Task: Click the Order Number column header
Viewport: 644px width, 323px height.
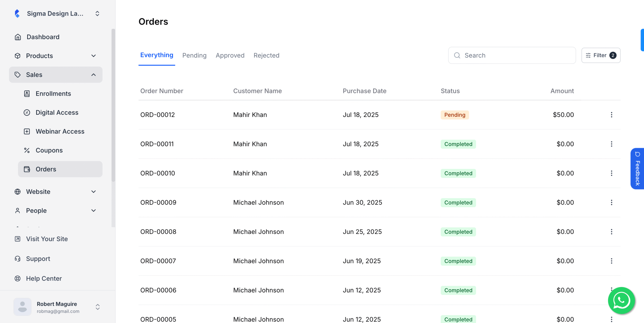Action: coord(162,91)
